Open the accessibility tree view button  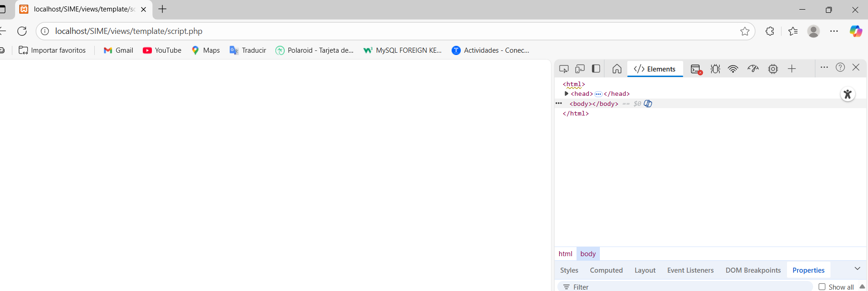point(847,94)
